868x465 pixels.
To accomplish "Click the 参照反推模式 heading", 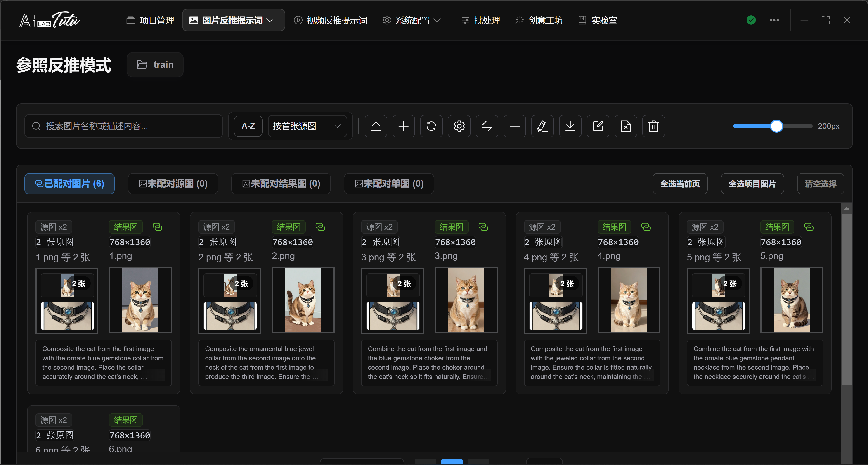I will coord(64,65).
